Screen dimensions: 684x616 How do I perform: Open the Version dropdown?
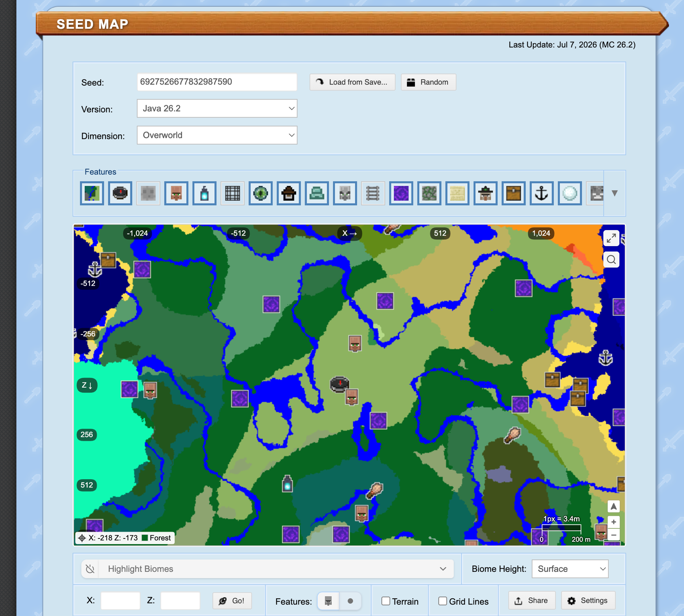point(217,108)
